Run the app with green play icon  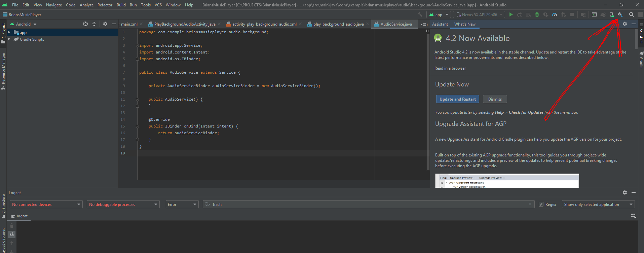(x=511, y=14)
